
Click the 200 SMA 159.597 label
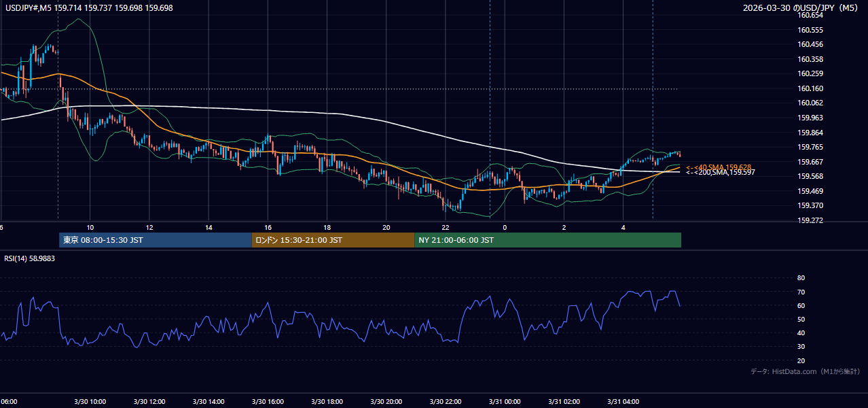[x=720, y=172]
